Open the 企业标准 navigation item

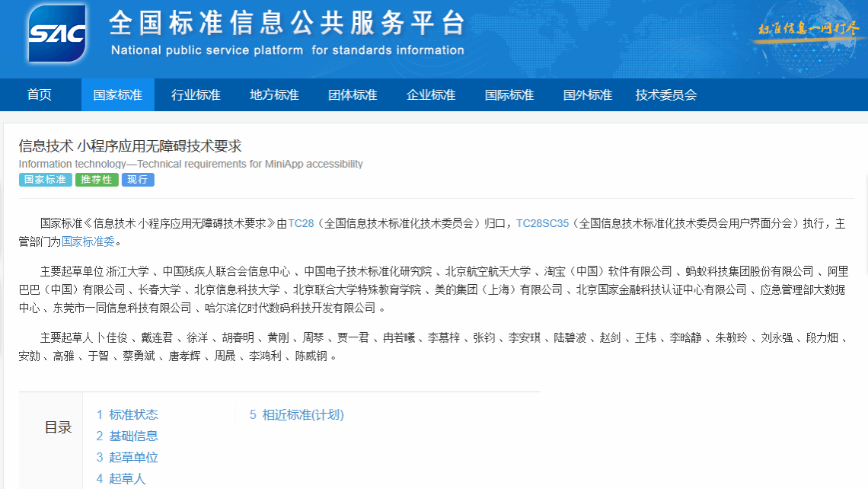tap(431, 95)
